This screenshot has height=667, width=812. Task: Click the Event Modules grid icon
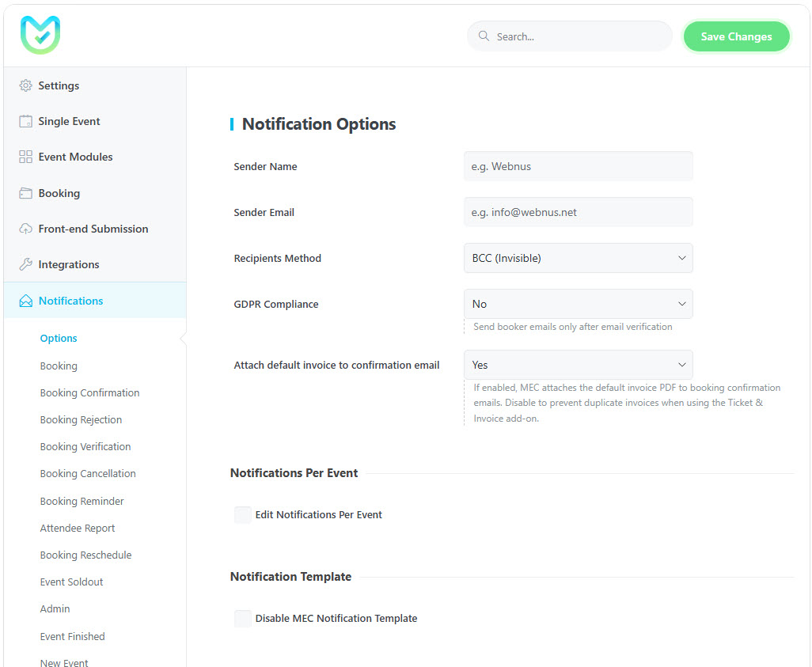coord(25,157)
